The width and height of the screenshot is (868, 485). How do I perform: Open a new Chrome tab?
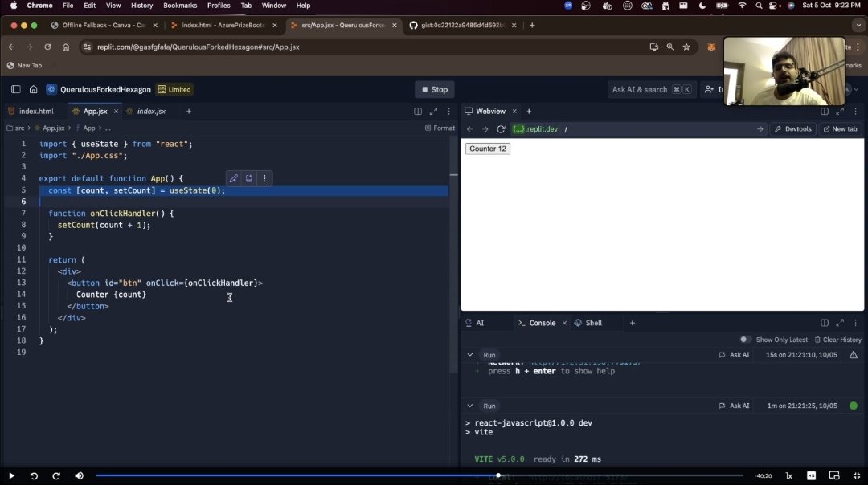[532, 26]
